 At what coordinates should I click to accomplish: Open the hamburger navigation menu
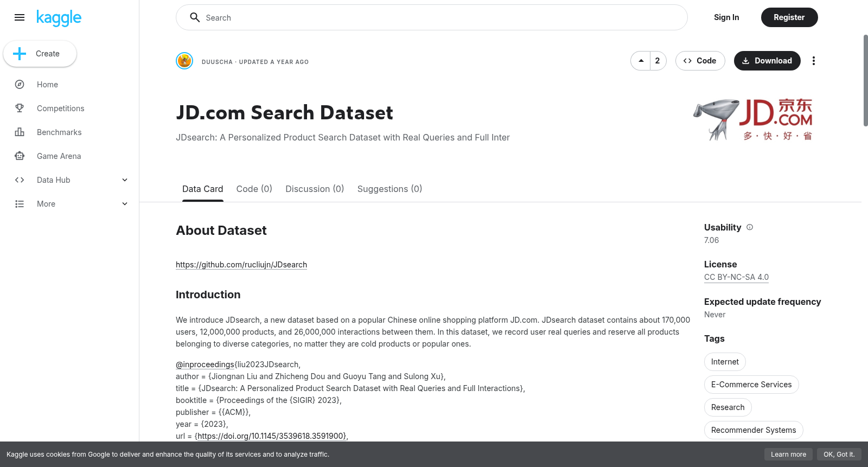20,17
